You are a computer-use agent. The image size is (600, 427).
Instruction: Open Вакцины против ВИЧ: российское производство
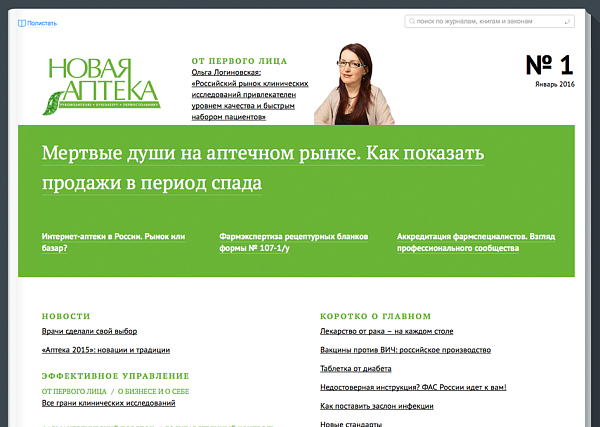405,350
